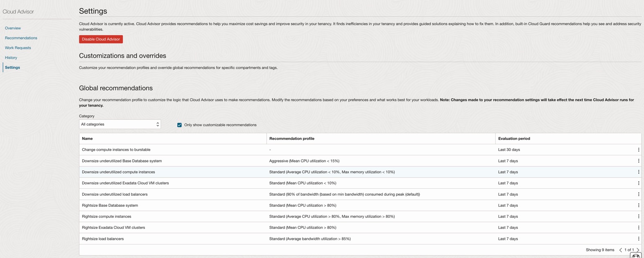Click row name Rightsize Exadata Cloud VM clusters

(x=113, y=227)
